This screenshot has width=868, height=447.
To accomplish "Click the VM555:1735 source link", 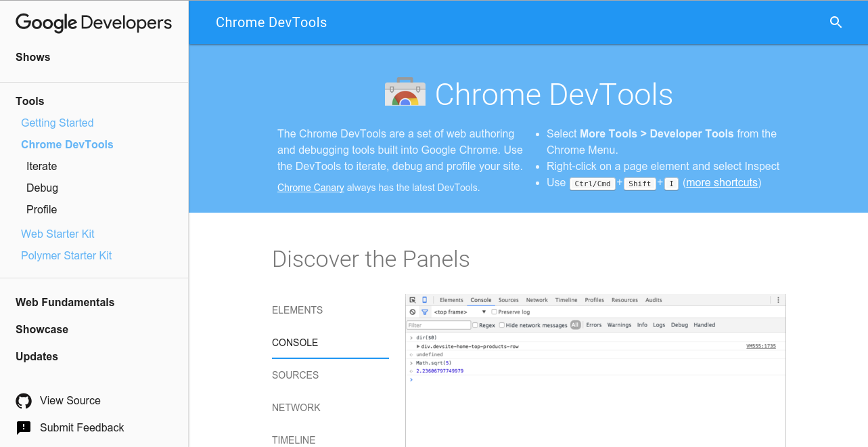I will click(761, 346).
